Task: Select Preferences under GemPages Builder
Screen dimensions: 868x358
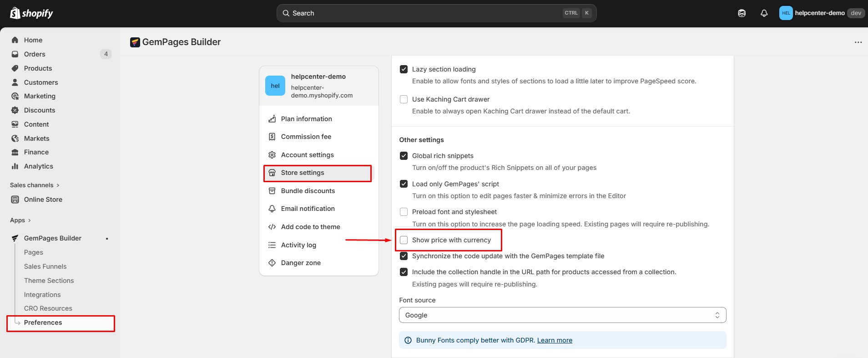Action: (x=43, y=322)
